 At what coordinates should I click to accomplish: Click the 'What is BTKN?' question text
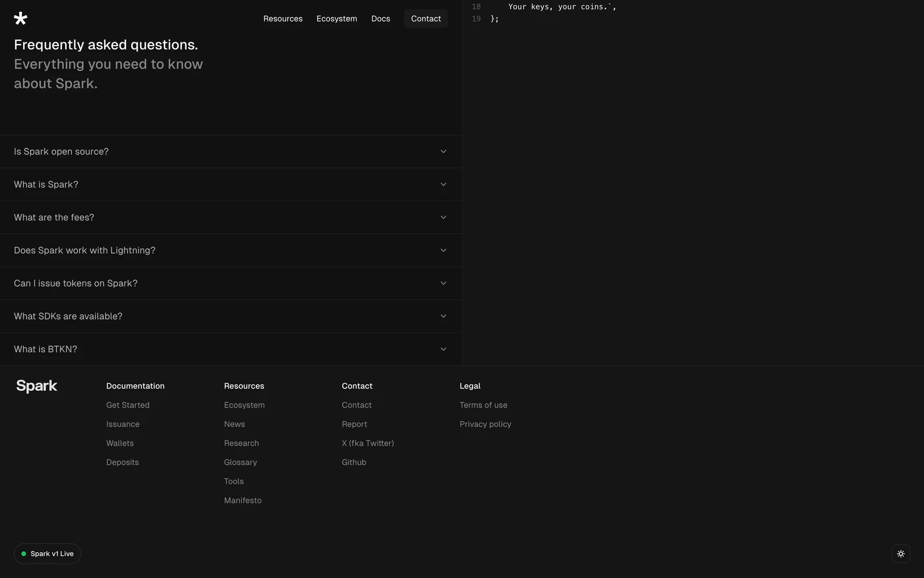coord(46,349)
